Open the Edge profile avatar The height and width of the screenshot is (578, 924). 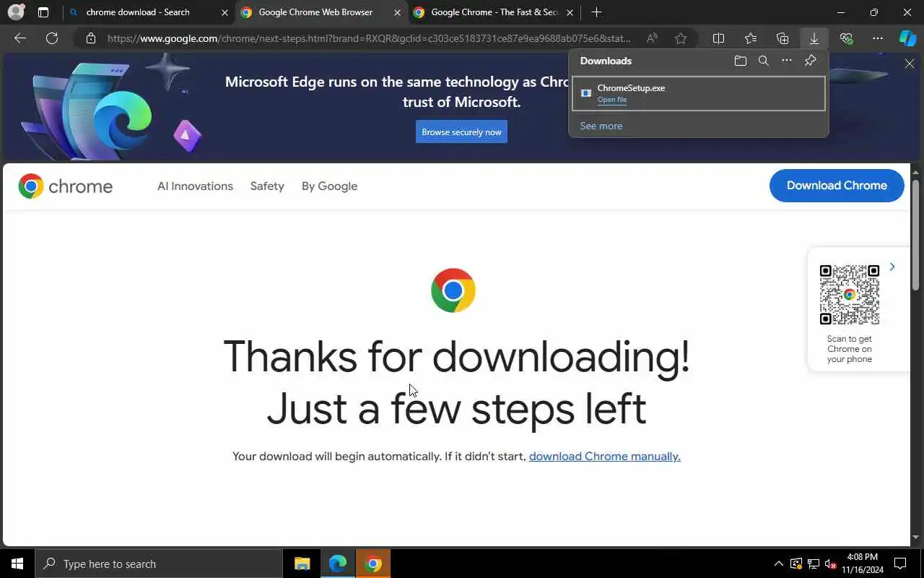16,12
